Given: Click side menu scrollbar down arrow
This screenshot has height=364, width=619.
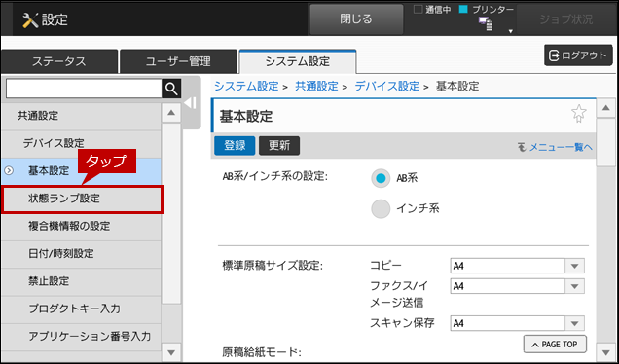Looking at the screenshot, I should coord(171,352).
